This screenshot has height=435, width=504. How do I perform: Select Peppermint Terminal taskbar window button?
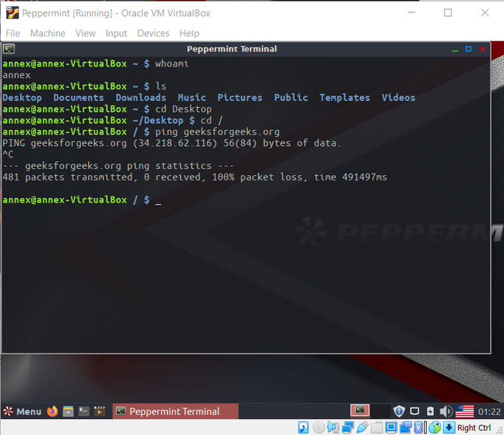(x=176, y=411)
